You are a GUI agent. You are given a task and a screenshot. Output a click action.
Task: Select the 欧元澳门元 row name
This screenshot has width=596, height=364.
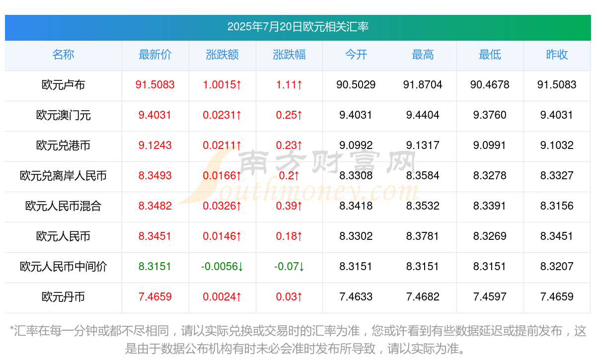coord(63,115)
